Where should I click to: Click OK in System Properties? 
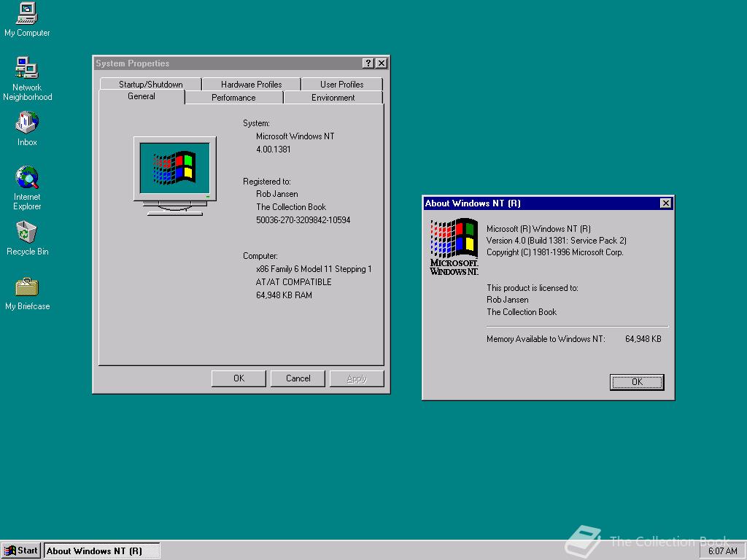239,378
